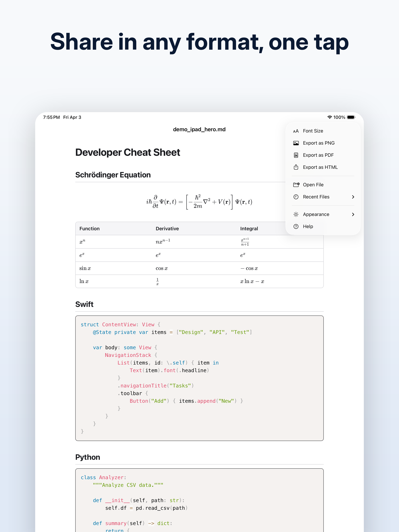The height and width of the screenshot is (532, 399).
Task: Click the Function column header
Action: coord(90,228)
